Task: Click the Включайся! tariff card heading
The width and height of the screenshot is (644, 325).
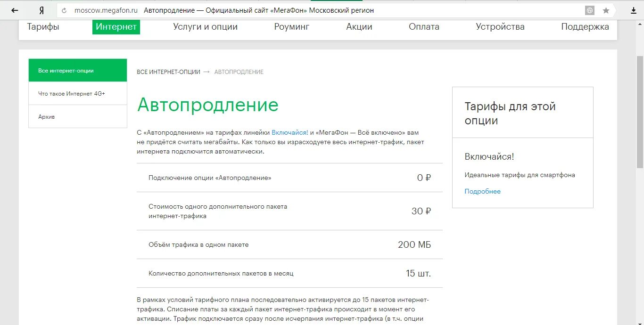Action: point(489,157)
